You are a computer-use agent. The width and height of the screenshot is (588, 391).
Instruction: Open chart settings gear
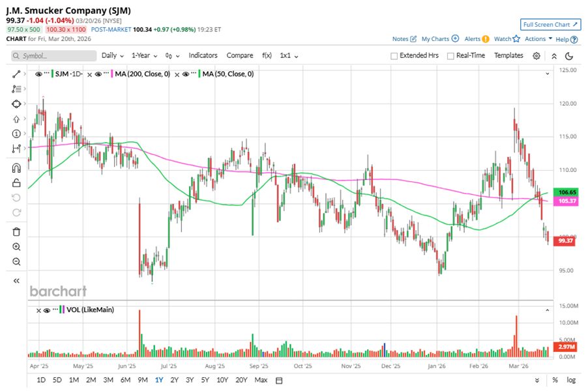point(537,56)
